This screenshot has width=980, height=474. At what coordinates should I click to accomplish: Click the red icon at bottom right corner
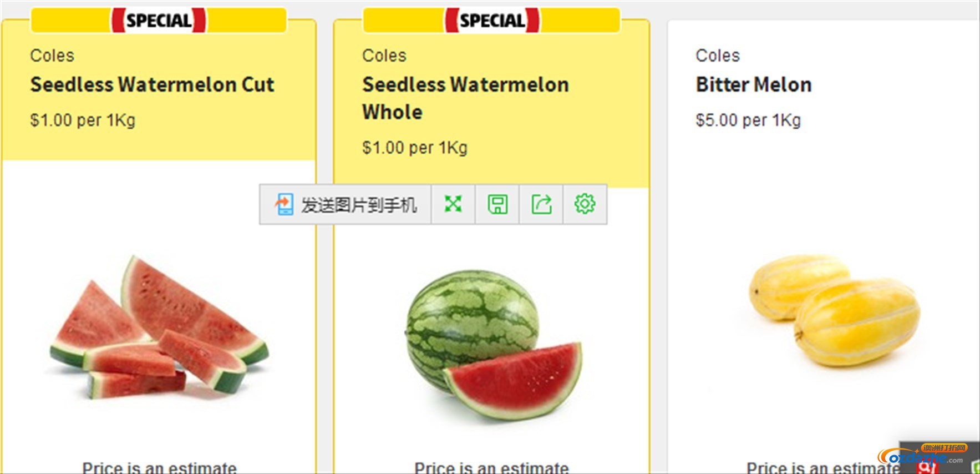(928, 467)
